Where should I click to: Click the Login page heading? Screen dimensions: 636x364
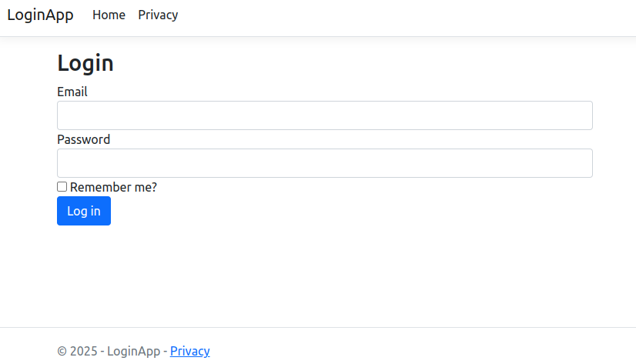85,63
